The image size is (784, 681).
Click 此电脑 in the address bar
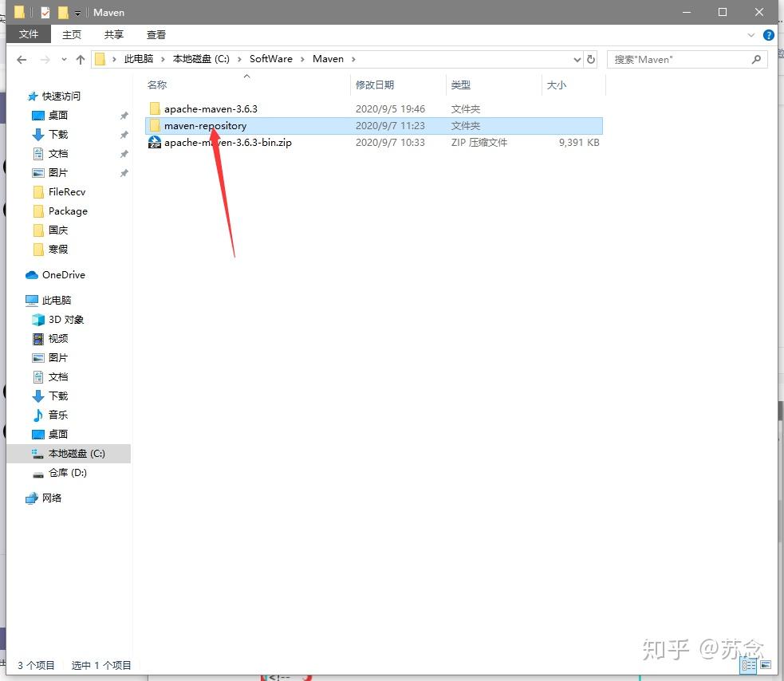139,59
